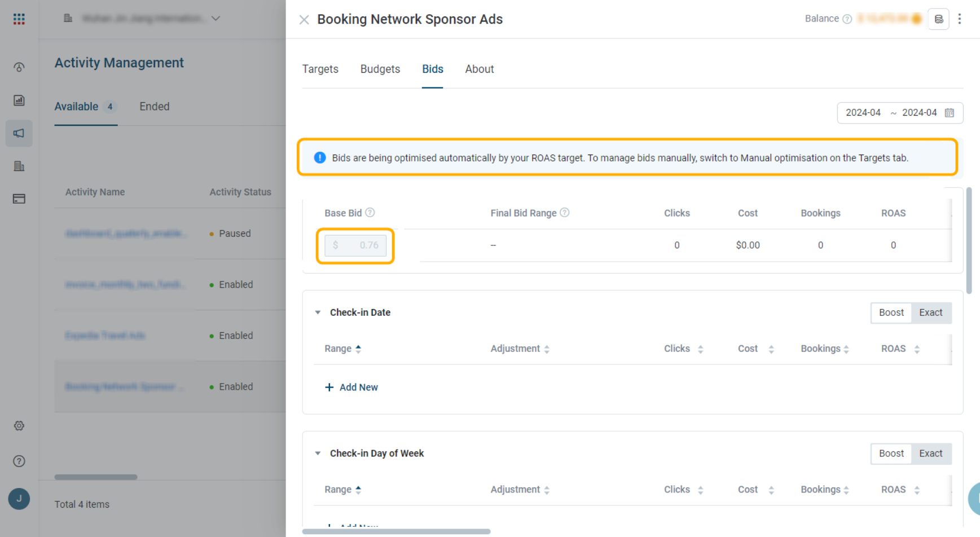Click the panel horizontal scrollbar
980x537 pixels.
(x=396, y=531)
